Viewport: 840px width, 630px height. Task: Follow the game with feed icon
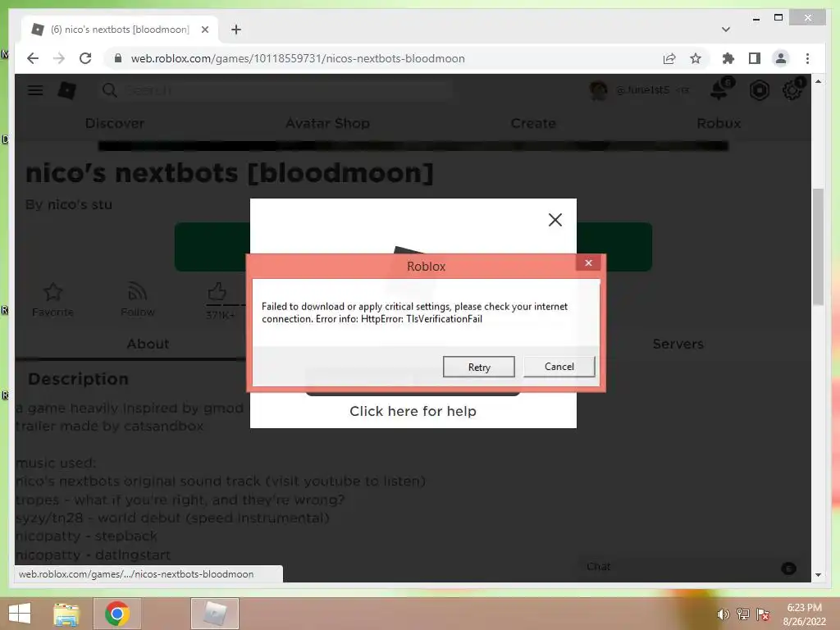[138, 292]
